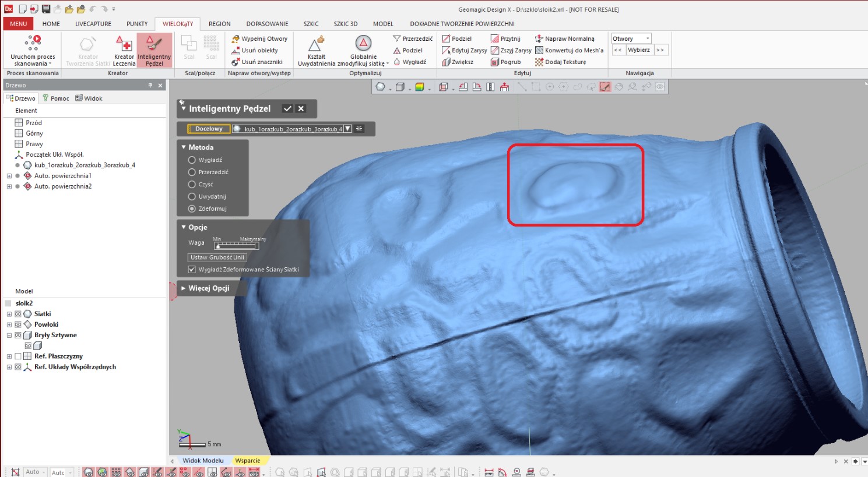
Task: Click Konwertuj do Mesh'a
Action: [569, 50]
